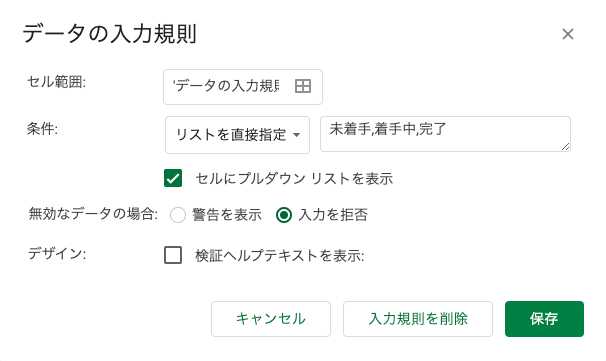Click the grid icon to select data range
This screenshot has width=606, height=361.
click(x=303, y=86)
